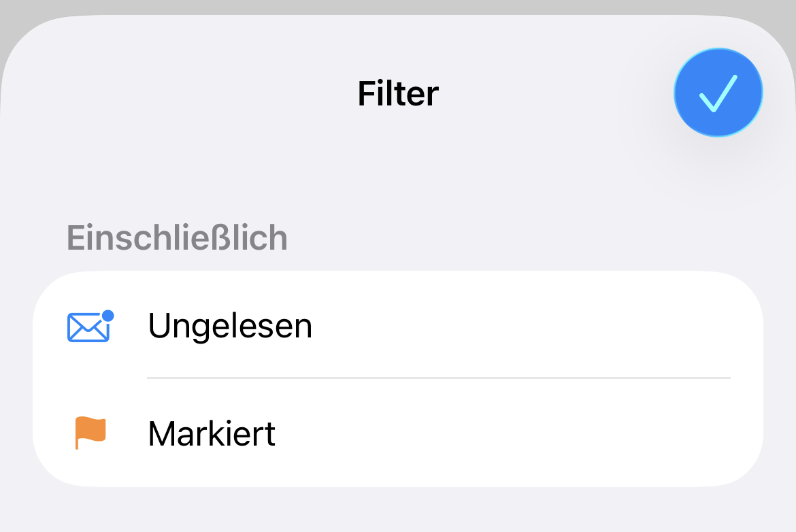Tap the blue dot on the envelope icon
Screen dimensions: 796x532
(107, 316)
